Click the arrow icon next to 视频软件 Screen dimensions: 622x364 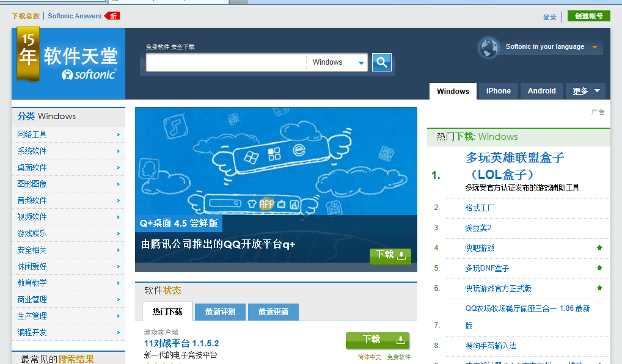click(x=118, y=217)
